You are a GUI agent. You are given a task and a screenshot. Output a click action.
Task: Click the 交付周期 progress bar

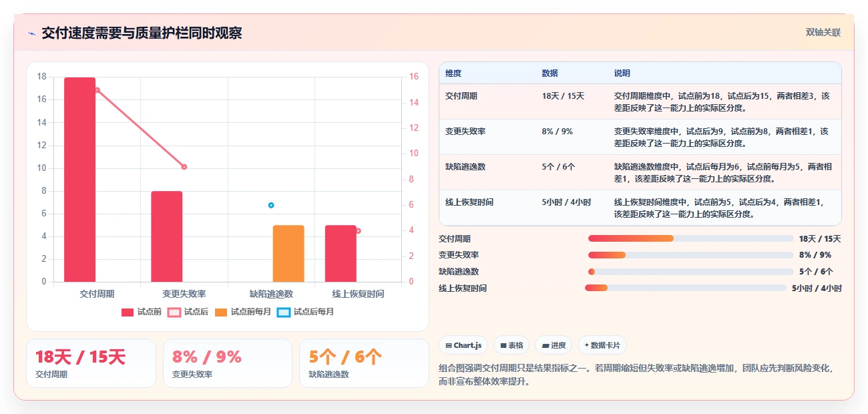(690, 238)
